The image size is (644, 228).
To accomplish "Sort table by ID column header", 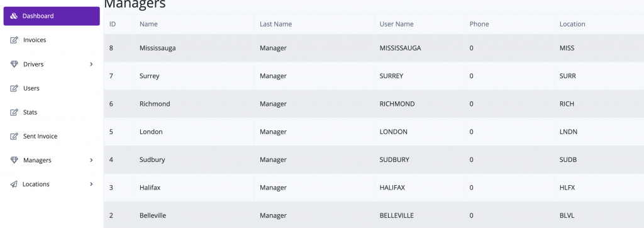I will coord(113,24).
